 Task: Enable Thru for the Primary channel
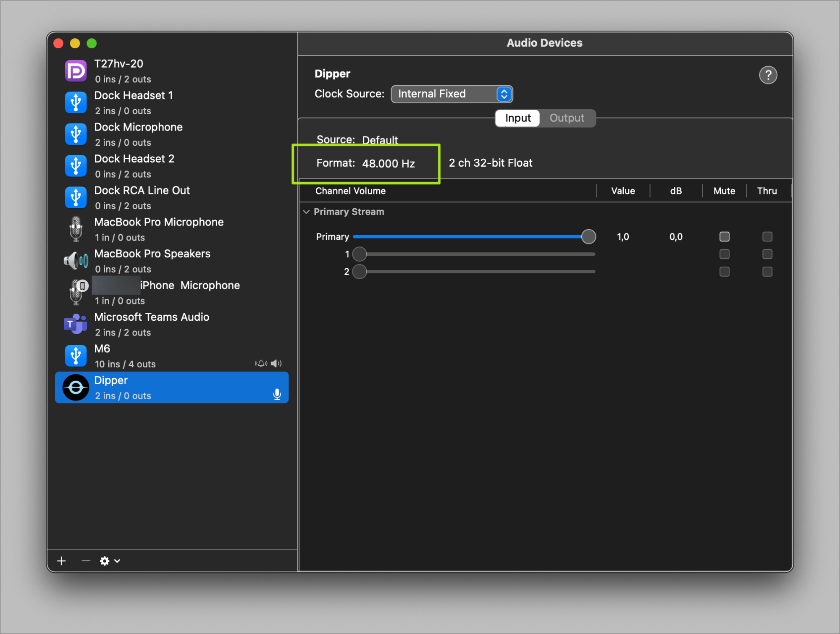767,237
